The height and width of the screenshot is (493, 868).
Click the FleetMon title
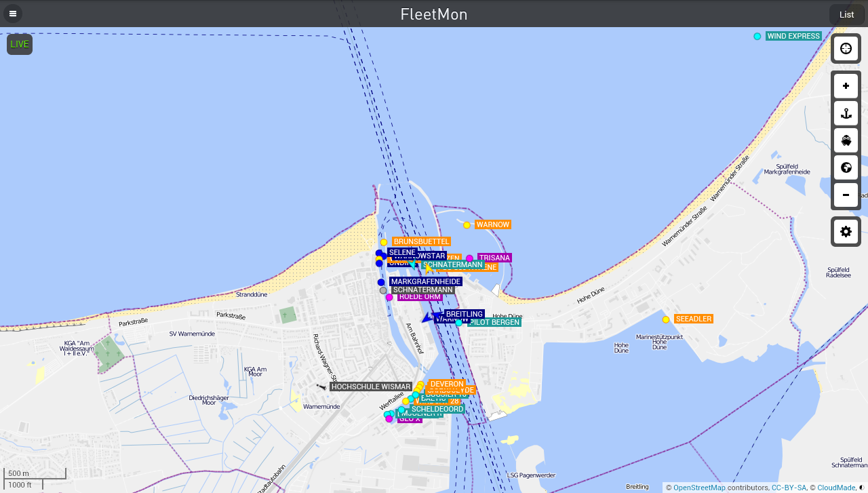[x=434, y=14]
